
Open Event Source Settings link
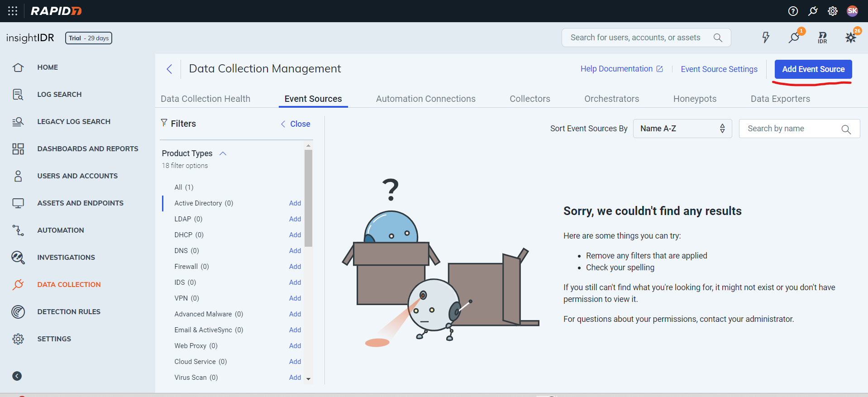[x=719, y=69]
